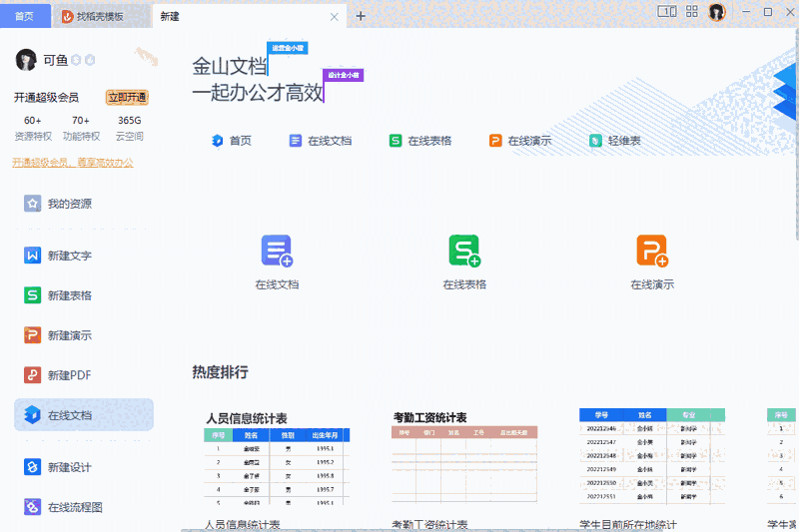Viewport: 799px width, 532px height.
Task: Open 人员信息统计表 template thumbnail
Action: [278, 458]
